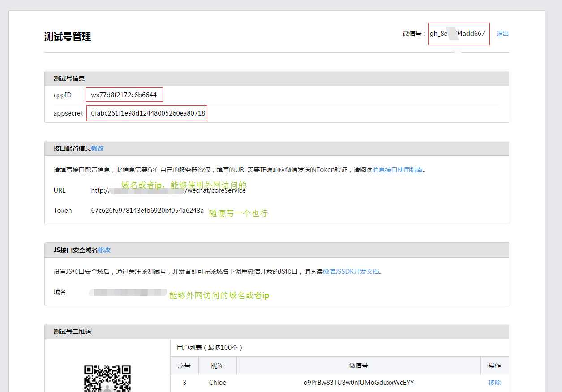The width and height of the screenshot is (562, 392).
Task: Click the 微信号 column header in user table
Action: (359, 366)
